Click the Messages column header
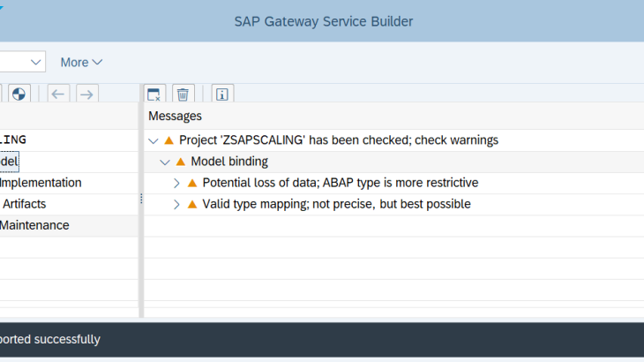This screenshot has height=362, width=644. [175, 116]
